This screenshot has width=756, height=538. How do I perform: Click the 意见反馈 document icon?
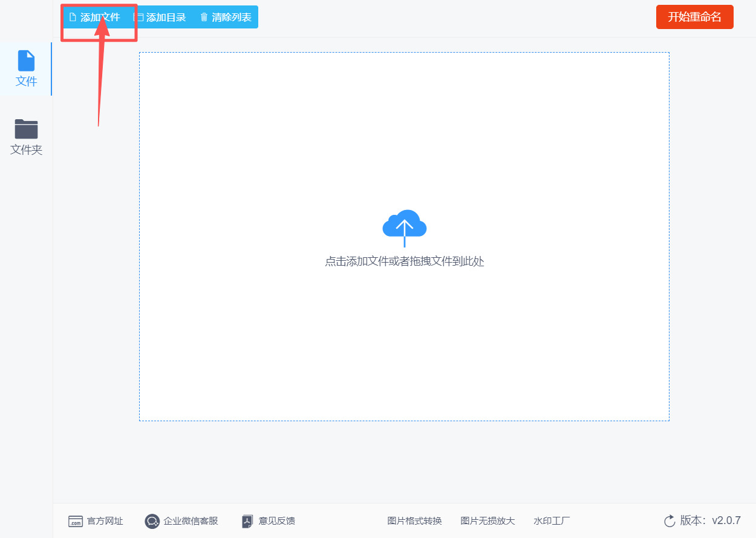coord(247,521)
